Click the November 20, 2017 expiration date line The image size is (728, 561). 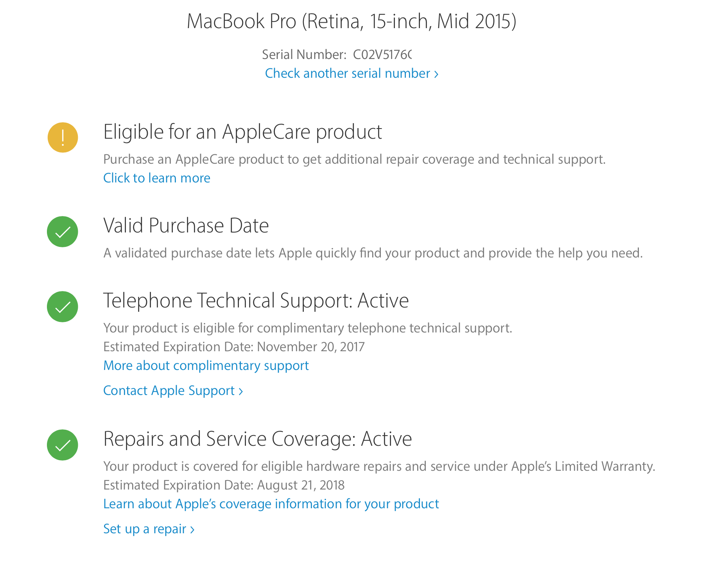tap(234, 347)
